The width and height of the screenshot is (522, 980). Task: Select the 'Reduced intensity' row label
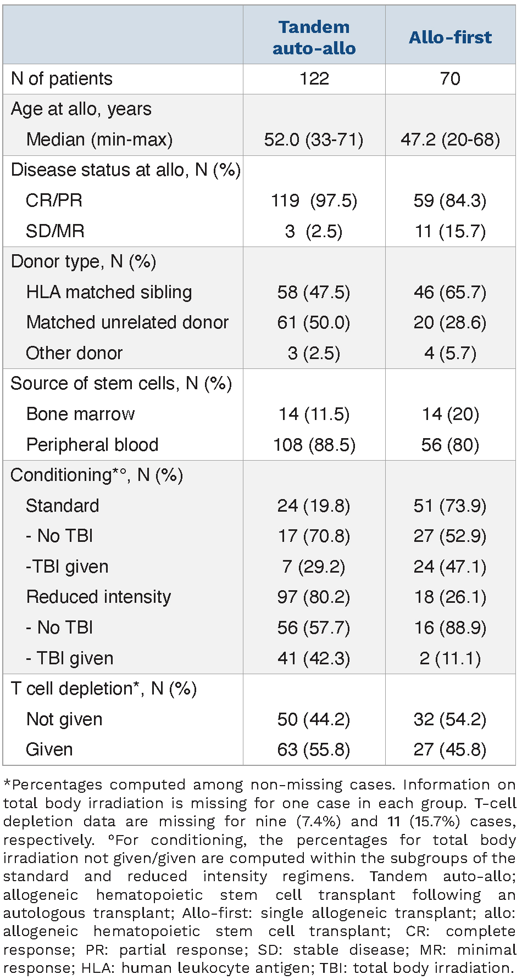click(98, 597)
